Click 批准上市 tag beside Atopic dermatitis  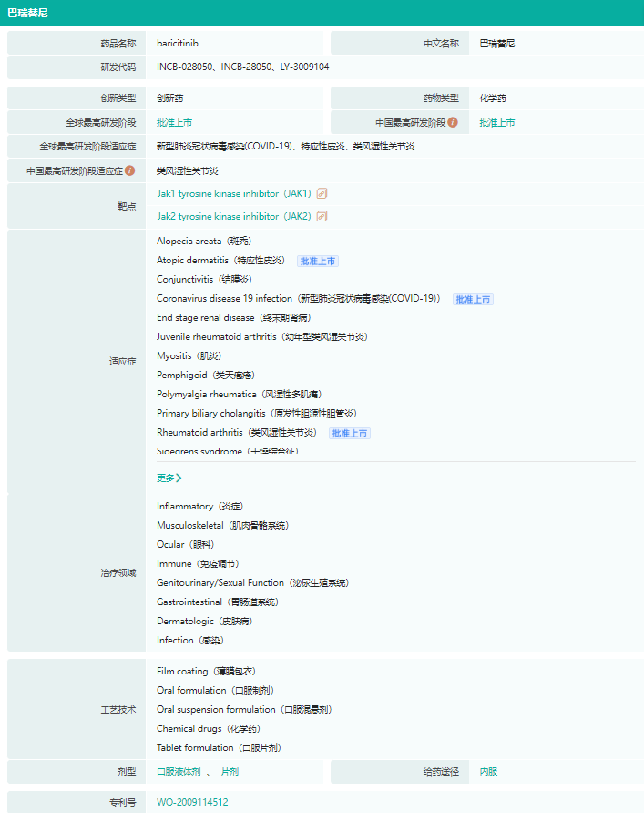click(x=318, y=261)
